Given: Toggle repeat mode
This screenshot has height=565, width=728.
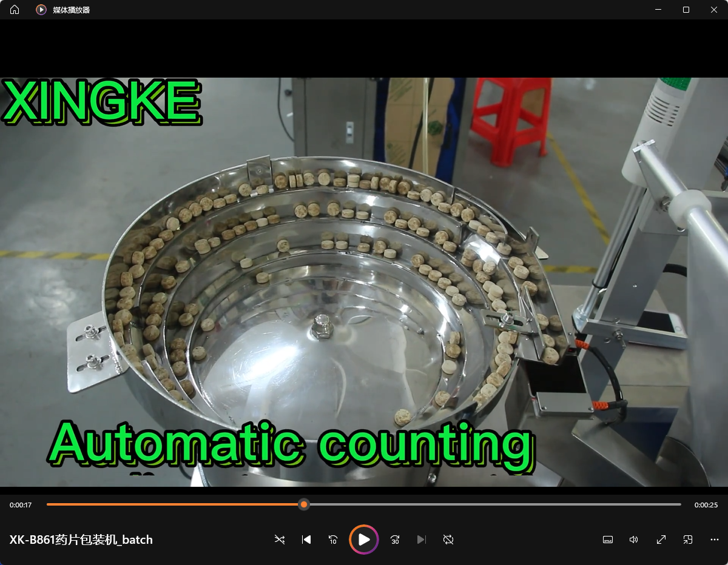Looking at the screenshot, I should coord(448,540).
